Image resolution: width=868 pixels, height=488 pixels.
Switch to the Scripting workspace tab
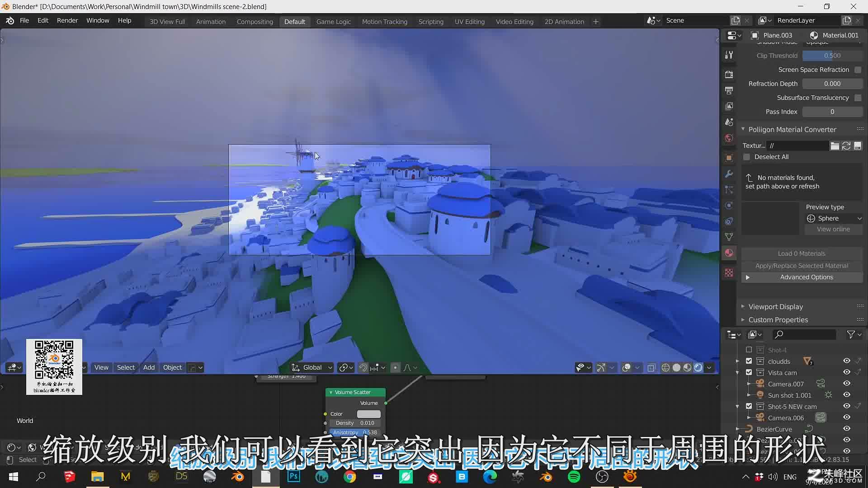431,21
